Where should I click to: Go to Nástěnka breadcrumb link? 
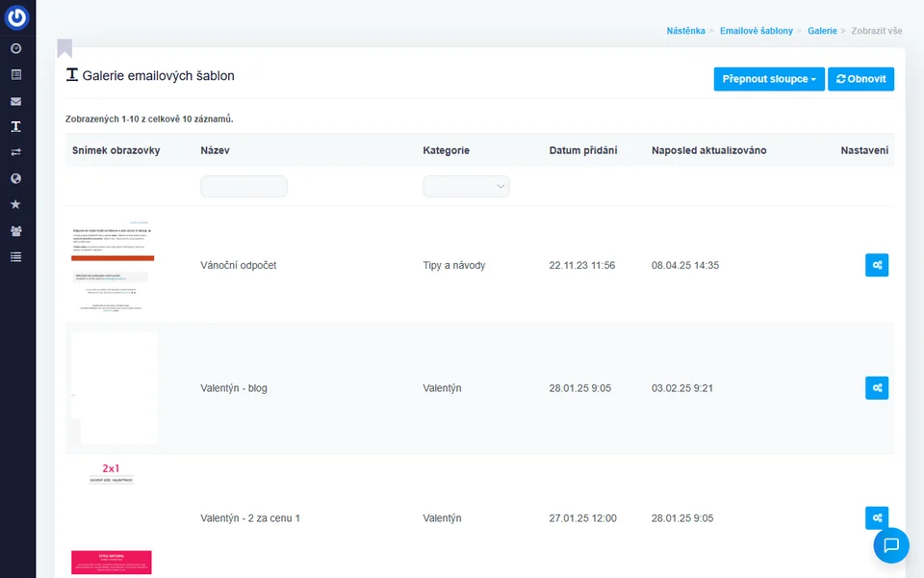click(x=685, y=31)
